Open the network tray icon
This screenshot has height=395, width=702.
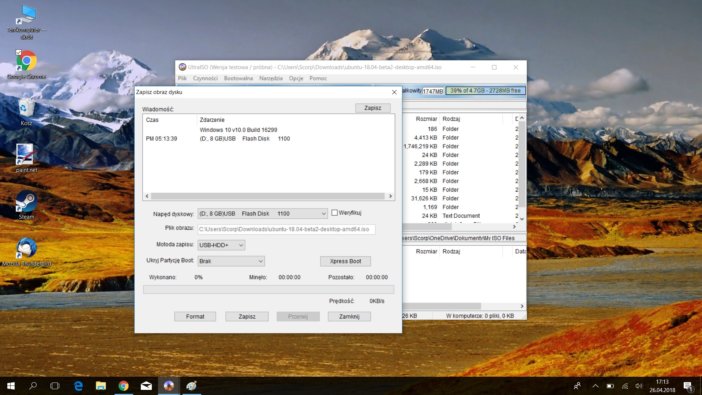point(625,386)
